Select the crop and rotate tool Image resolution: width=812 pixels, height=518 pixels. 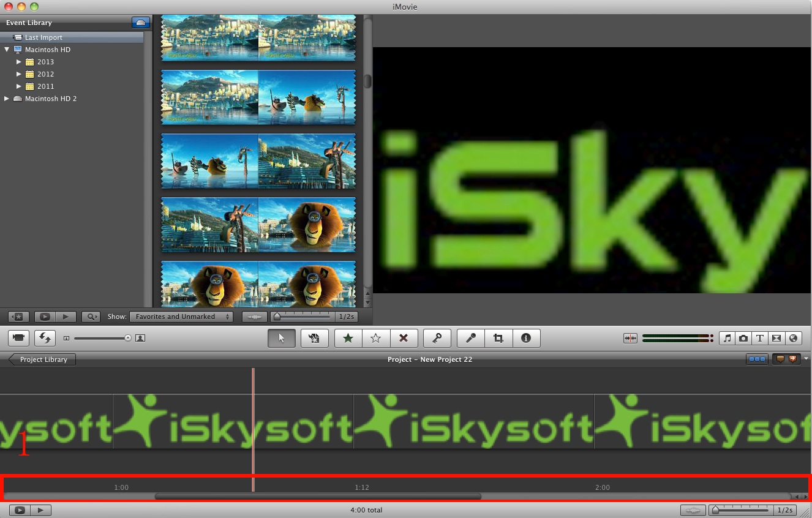(498, 338)
